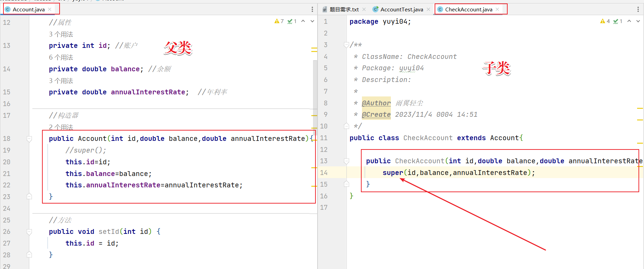Go to previous highlighted problem in Account.java
The width and height of the screenshot is (644, 269).
(x=303, y=21)
